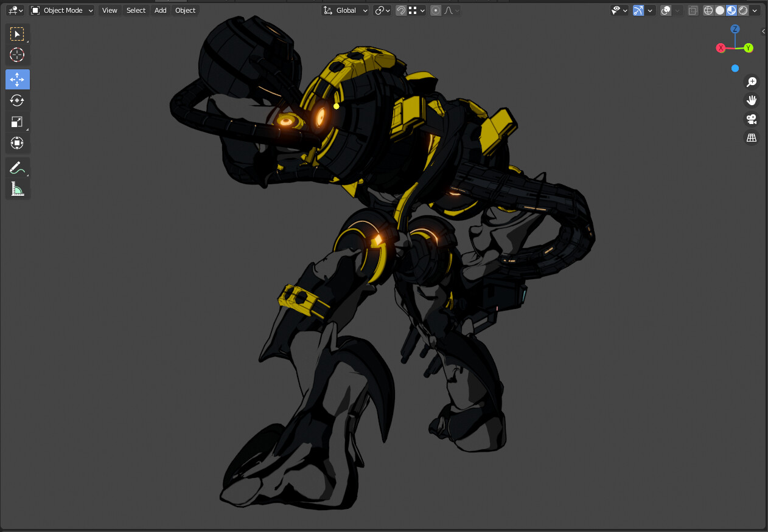The width and height of the screenshot is (768, 532).
Task: Click the zoom icon in the viewport sidebar
Action: tap(752, 81)
